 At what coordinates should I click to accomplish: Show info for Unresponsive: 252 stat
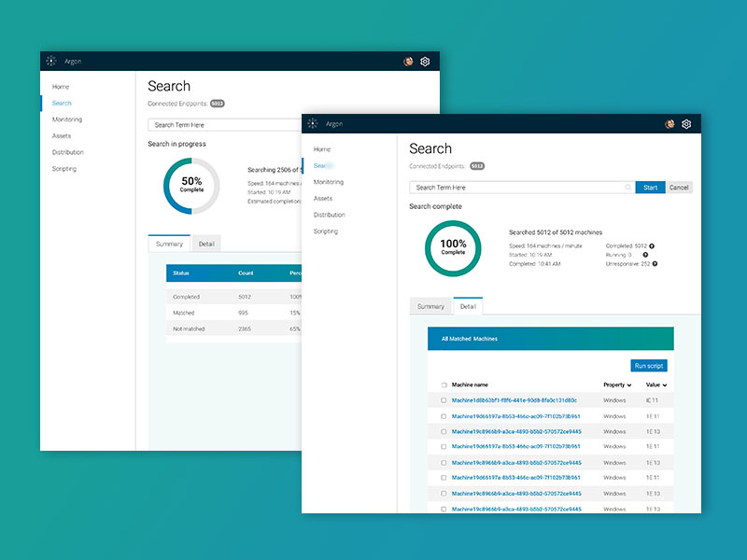pos(655,264)
